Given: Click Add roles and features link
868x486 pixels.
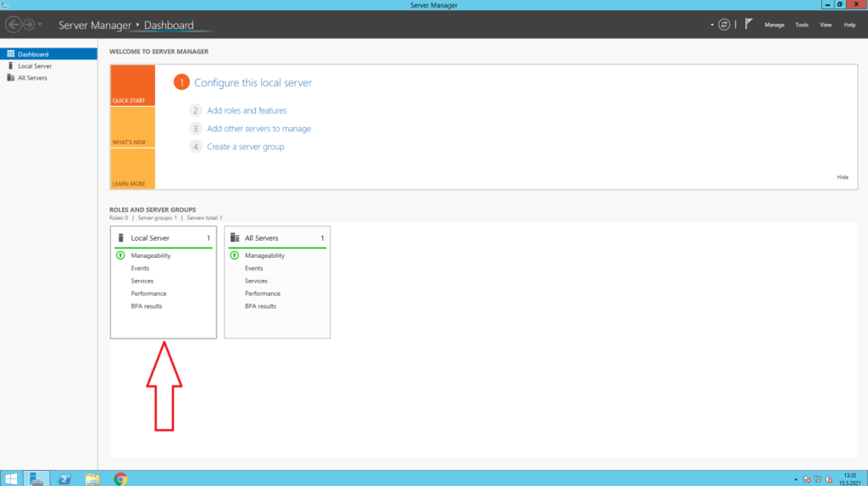Looking at the screenshot, I should point(247,110).
